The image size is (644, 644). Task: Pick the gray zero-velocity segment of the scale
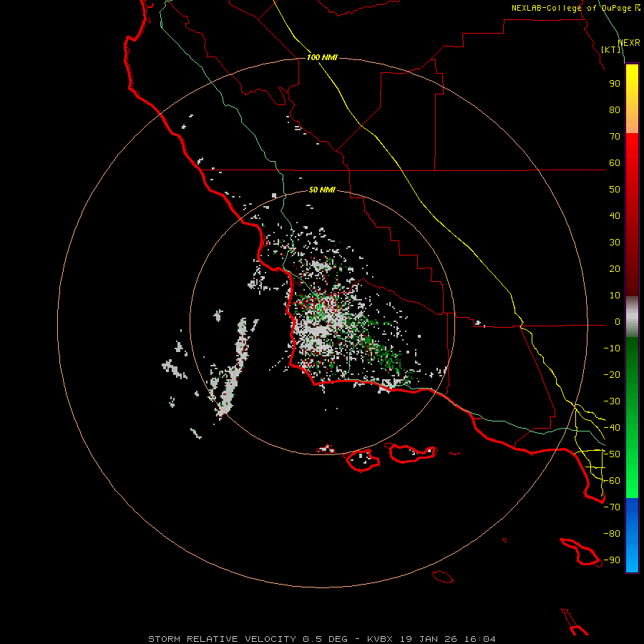click(632, 317)
